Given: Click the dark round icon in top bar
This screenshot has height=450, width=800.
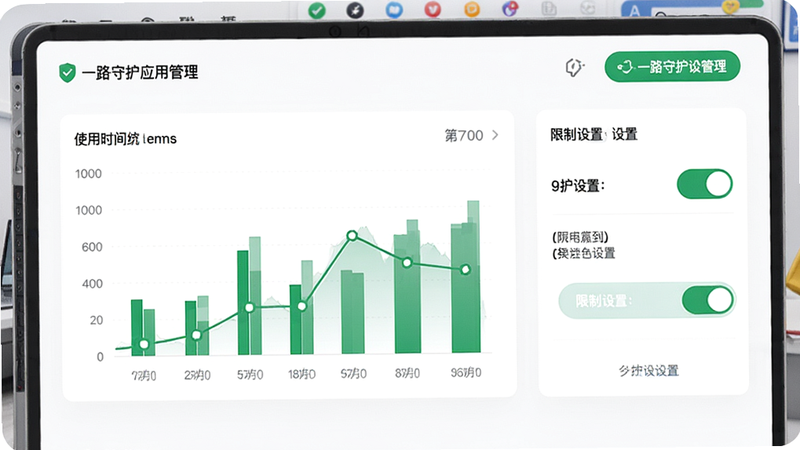Looking at the screenshot, I should coord(355,10).
